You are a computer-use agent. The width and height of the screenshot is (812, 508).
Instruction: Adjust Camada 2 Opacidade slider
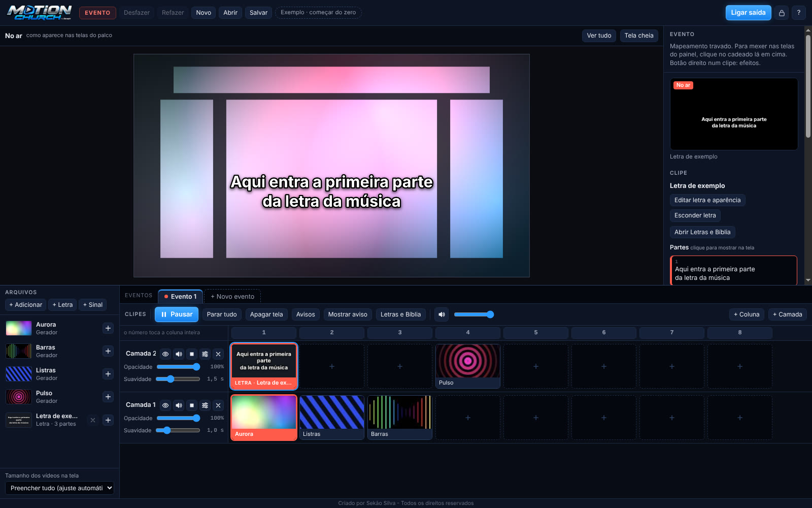(178, 367)
